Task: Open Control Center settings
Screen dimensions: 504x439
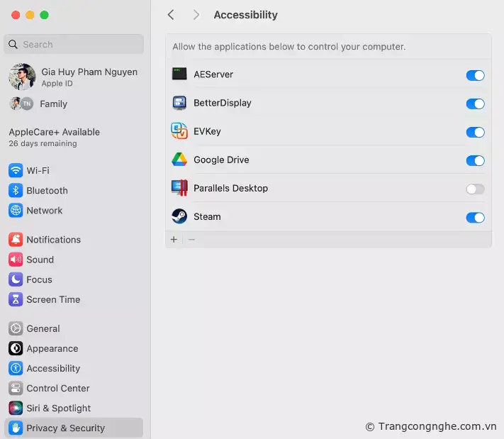Action: click(57, 389)
